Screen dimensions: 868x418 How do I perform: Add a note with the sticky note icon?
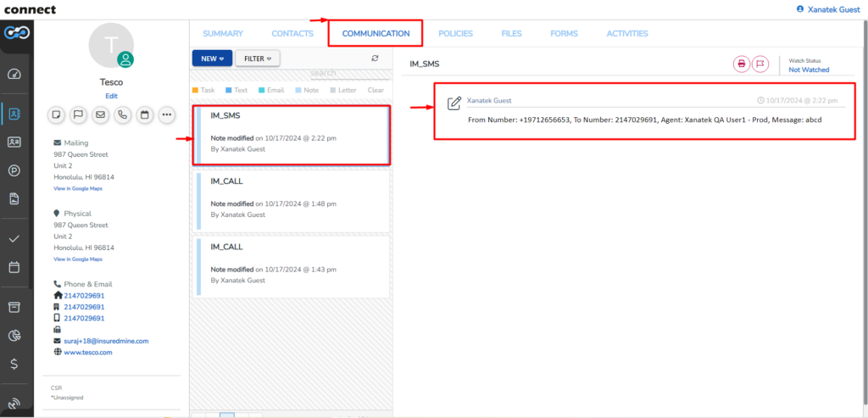pyautogui.click(x=56, y=115)
